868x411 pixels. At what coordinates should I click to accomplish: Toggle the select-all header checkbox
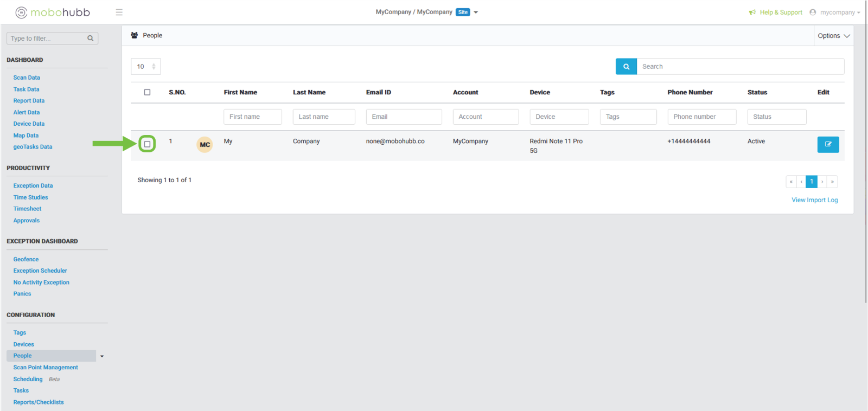[147, 92]
